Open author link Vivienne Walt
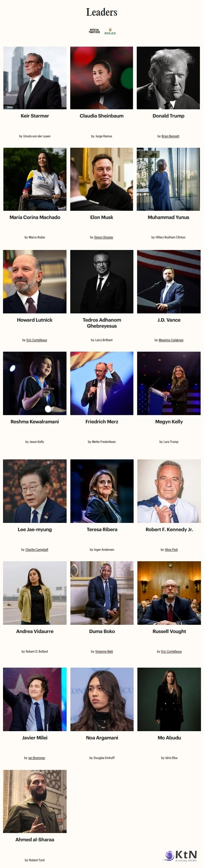This screenshot has width=204, height=868. (x=104, y=651)
